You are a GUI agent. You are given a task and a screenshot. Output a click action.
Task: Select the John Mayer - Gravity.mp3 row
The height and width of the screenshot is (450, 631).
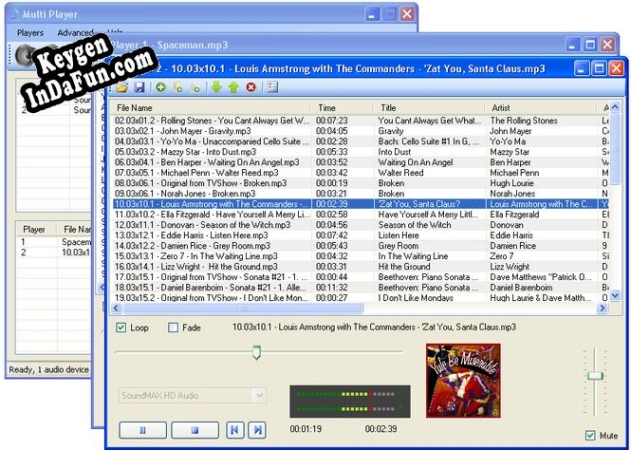[x=359, y=131]
